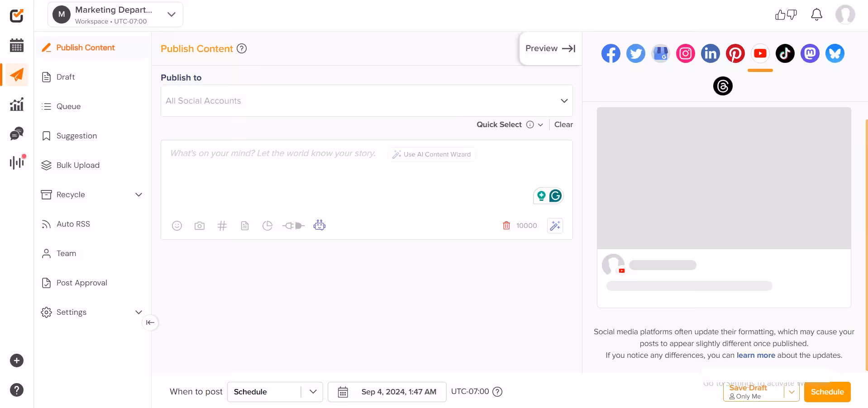This screenshot has height=408, width=868.
Task: Preview the Threads post format
Action: [723, 86]
